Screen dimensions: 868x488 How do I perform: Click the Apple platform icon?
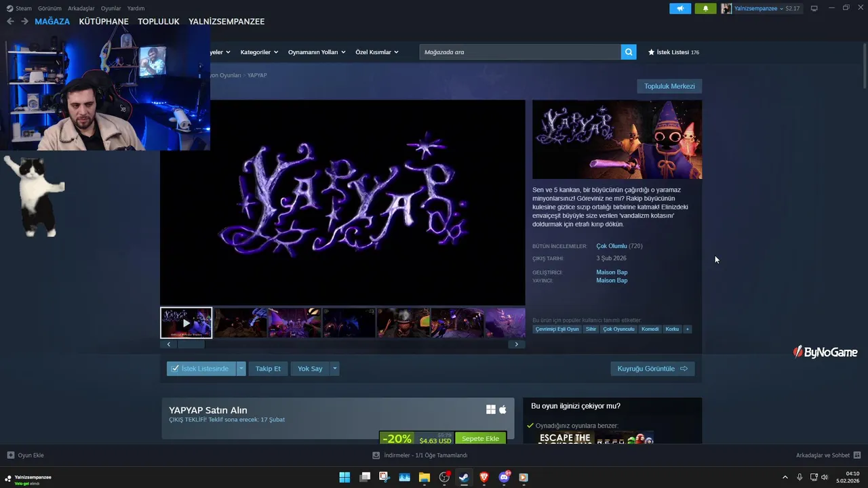click(502, 409)
